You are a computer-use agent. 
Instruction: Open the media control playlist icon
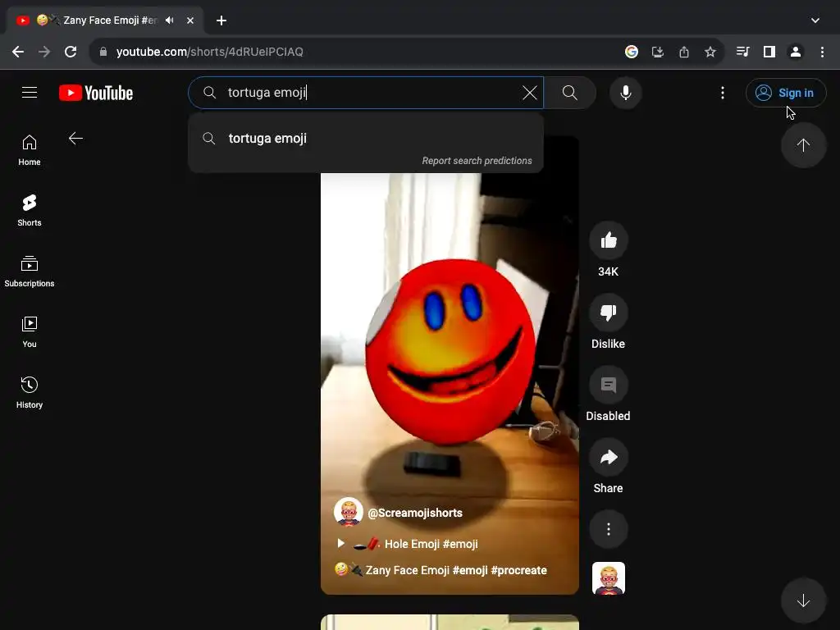tap(743, 52)
